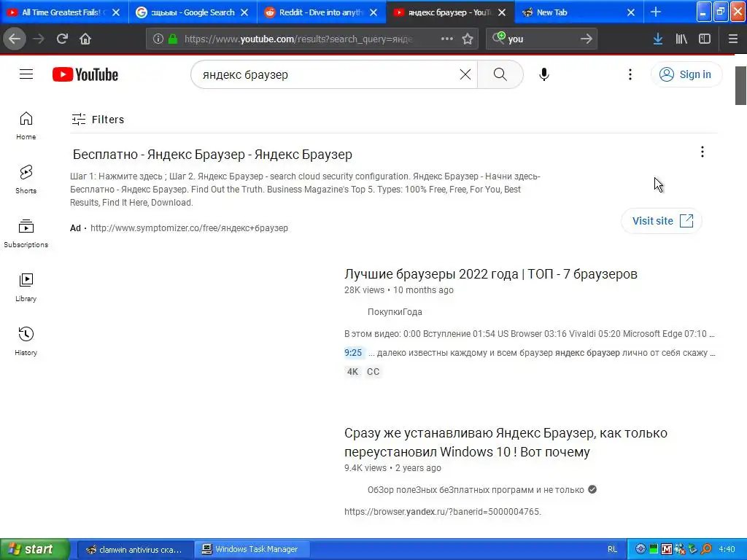Click the search engine icon in browser search box
This screenshot has width=747, height=560.
tap(498, 38)
